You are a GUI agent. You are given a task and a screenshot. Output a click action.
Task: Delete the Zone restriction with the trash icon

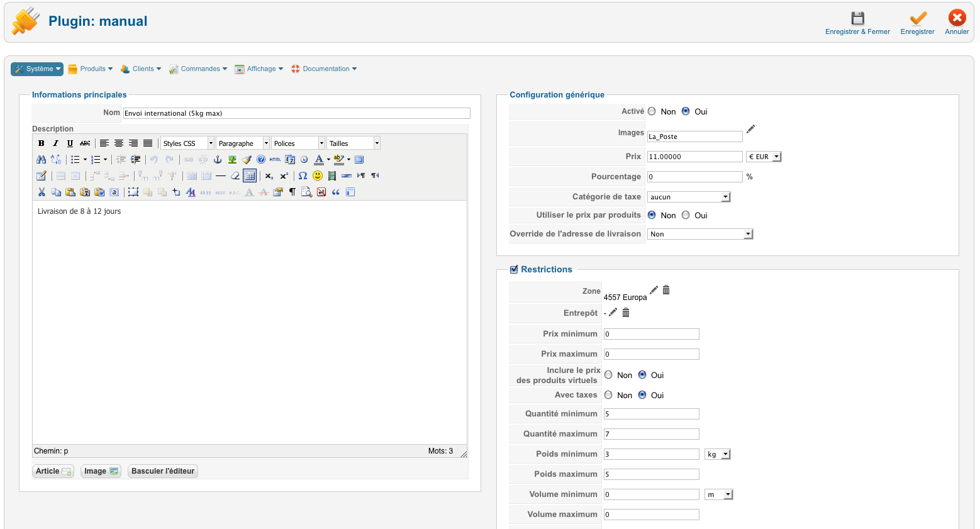(x=666, y=290)
